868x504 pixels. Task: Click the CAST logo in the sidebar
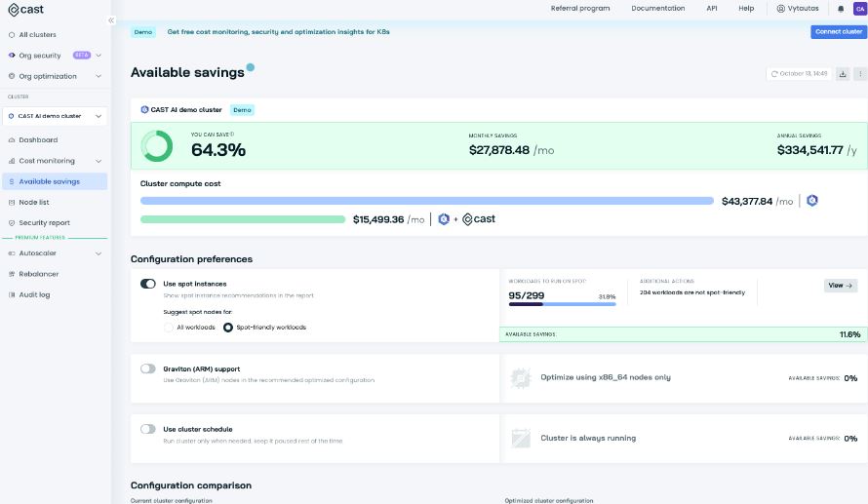[25, 10]
